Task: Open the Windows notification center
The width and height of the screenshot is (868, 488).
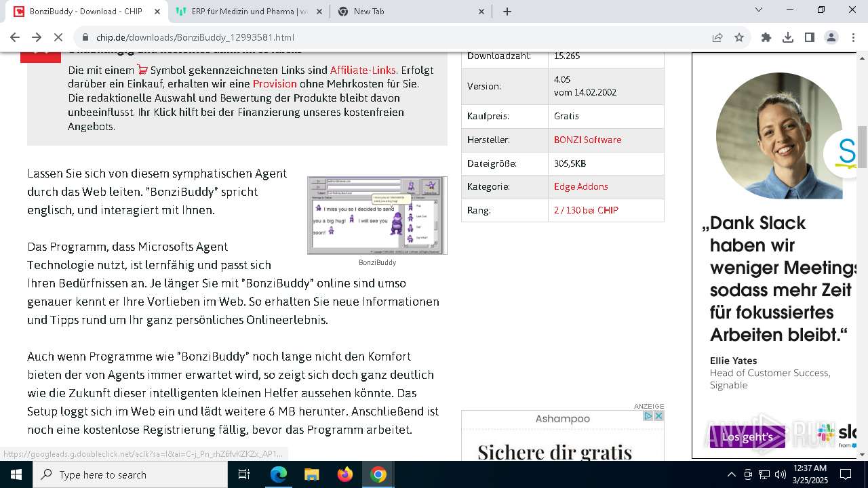Action: click(x=846, y=474)
